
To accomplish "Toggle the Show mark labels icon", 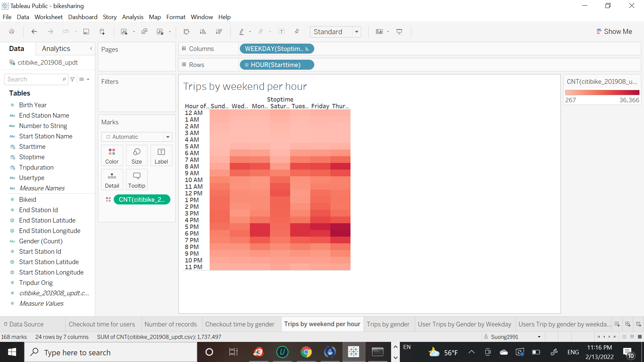I will [282, 32].
